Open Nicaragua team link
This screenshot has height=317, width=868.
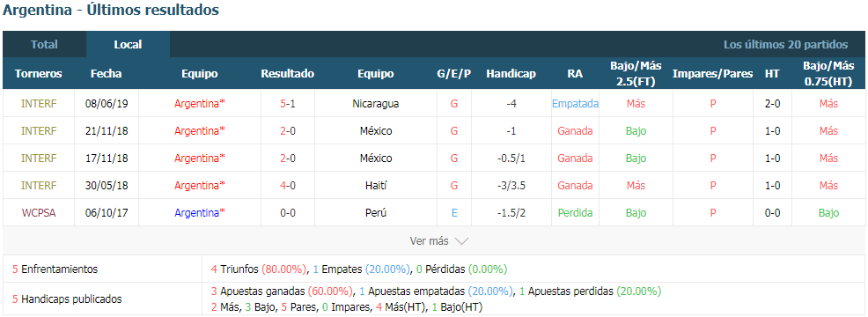375,104
